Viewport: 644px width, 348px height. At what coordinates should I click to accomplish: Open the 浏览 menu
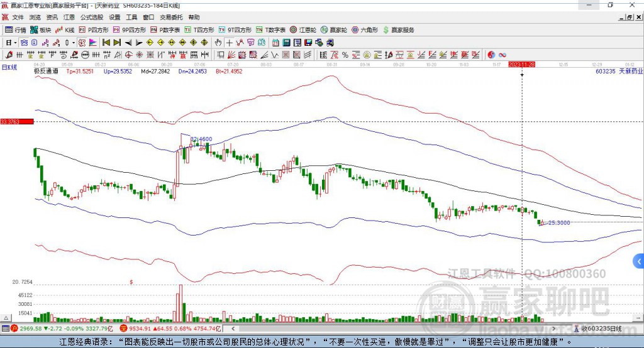35,17
